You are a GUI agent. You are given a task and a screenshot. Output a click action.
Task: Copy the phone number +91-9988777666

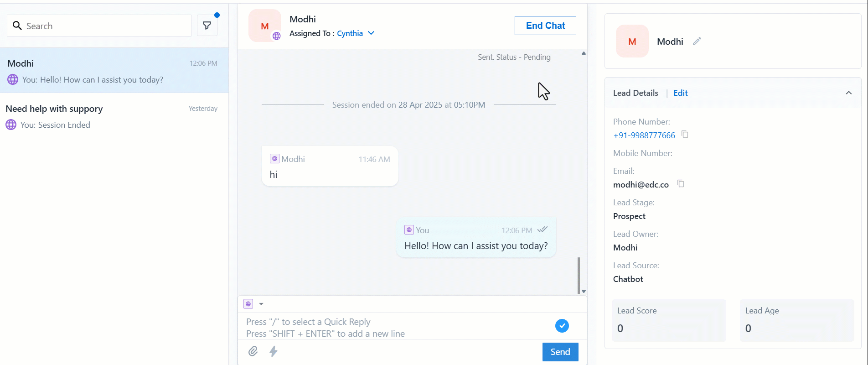coord(685,134)
